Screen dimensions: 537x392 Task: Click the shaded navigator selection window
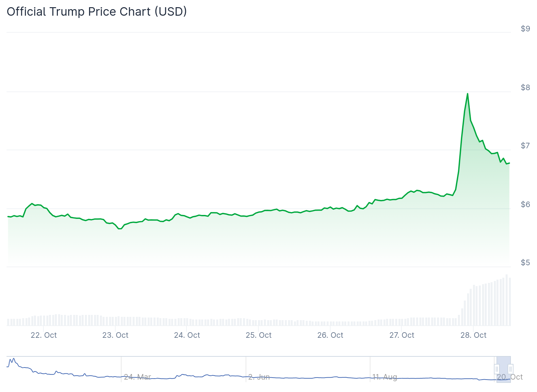coord(503,369)
